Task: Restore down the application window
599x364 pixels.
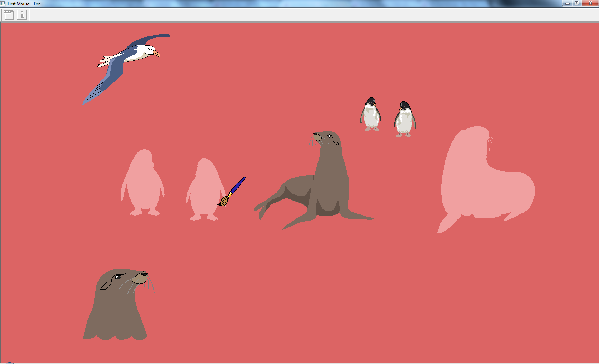Action: 577,3
